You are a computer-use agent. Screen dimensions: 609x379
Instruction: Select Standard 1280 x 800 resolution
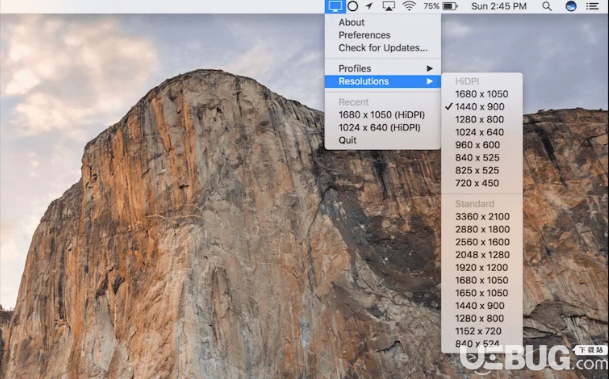[x=482, y=319]
